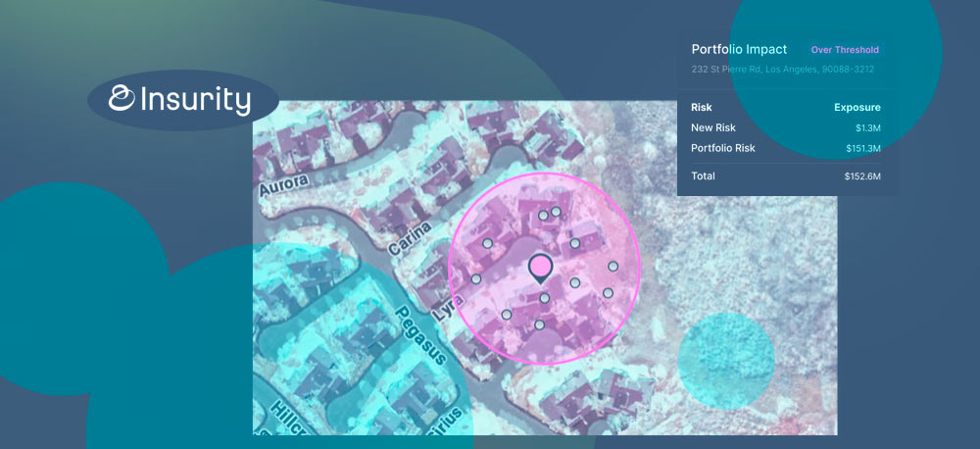Click the $1.3M exposure value
The image size is (980, 449).
[x=868, y=128]
